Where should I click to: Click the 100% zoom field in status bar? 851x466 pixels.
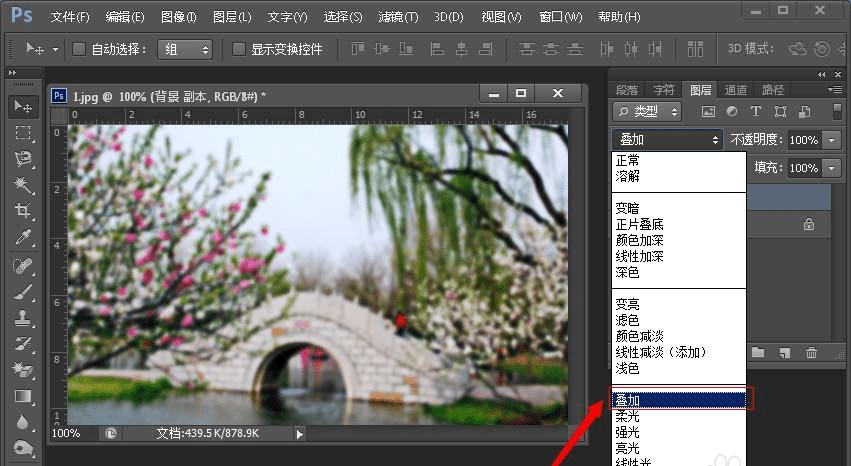66,433
